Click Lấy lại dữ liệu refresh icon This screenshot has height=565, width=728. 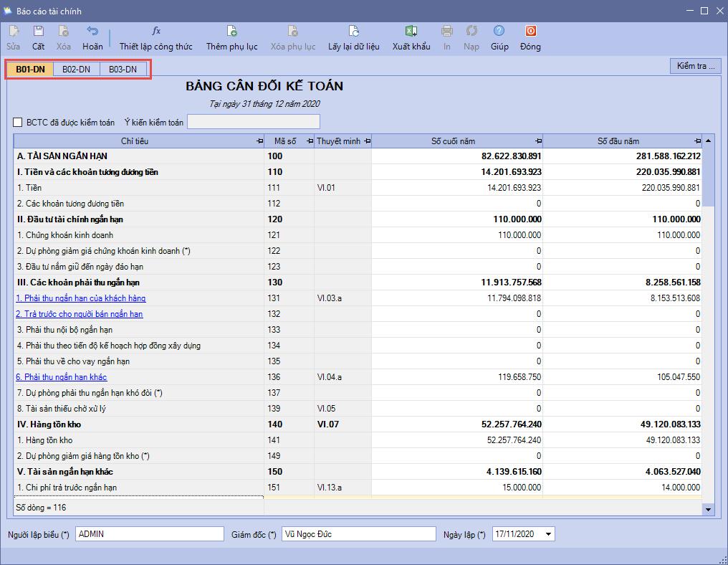353,32
